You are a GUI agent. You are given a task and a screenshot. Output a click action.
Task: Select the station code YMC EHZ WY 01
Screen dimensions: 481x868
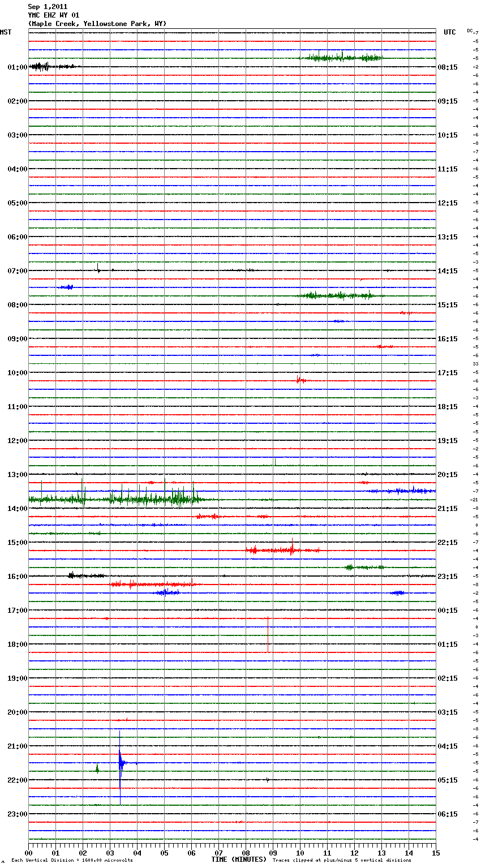coord(53,15)
